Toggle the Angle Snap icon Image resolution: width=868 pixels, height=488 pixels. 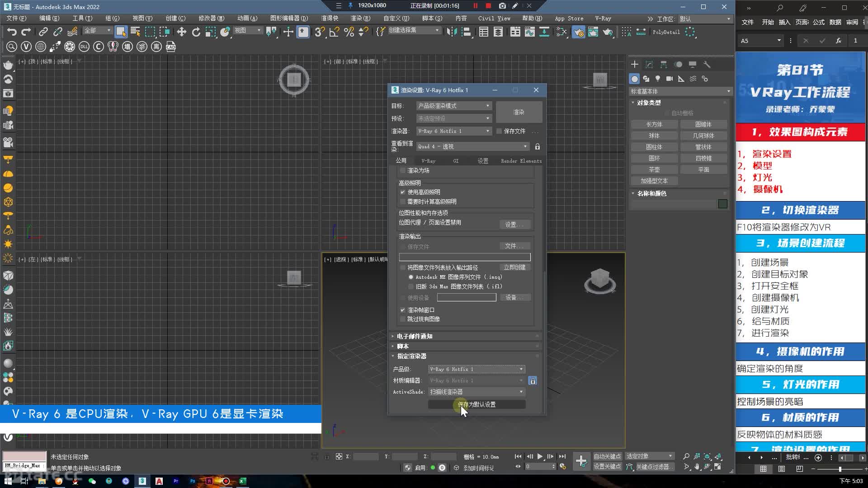click(334, 32)
